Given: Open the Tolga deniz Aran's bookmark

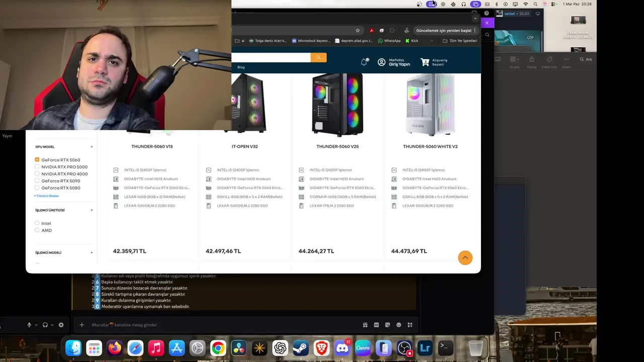Looking at the screenshot, I should coord(267,41).
